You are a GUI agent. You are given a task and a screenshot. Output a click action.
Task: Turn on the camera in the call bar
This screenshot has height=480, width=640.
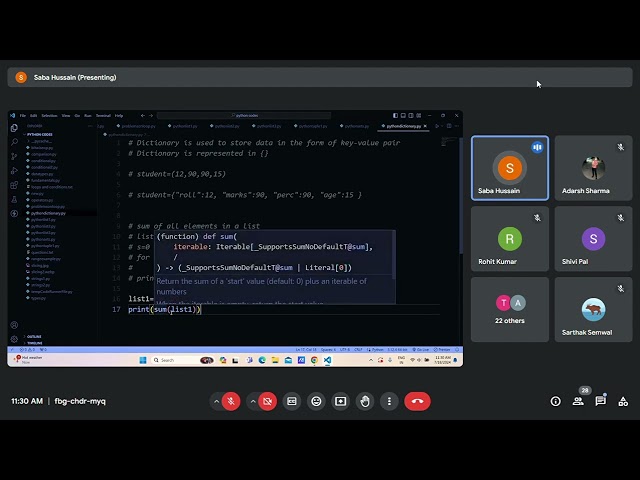click(x=268, y=401)
